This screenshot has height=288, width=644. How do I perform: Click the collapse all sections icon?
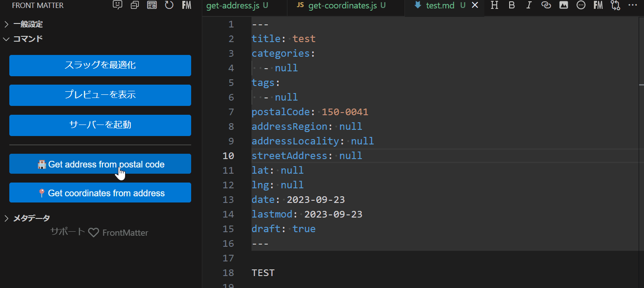click(x=135, y=5)
